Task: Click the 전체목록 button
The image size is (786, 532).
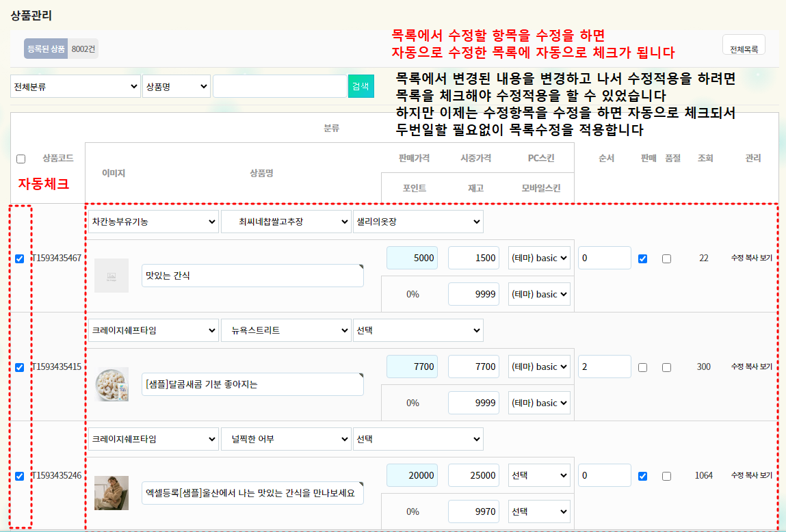Action: click(x=744, y=49)
